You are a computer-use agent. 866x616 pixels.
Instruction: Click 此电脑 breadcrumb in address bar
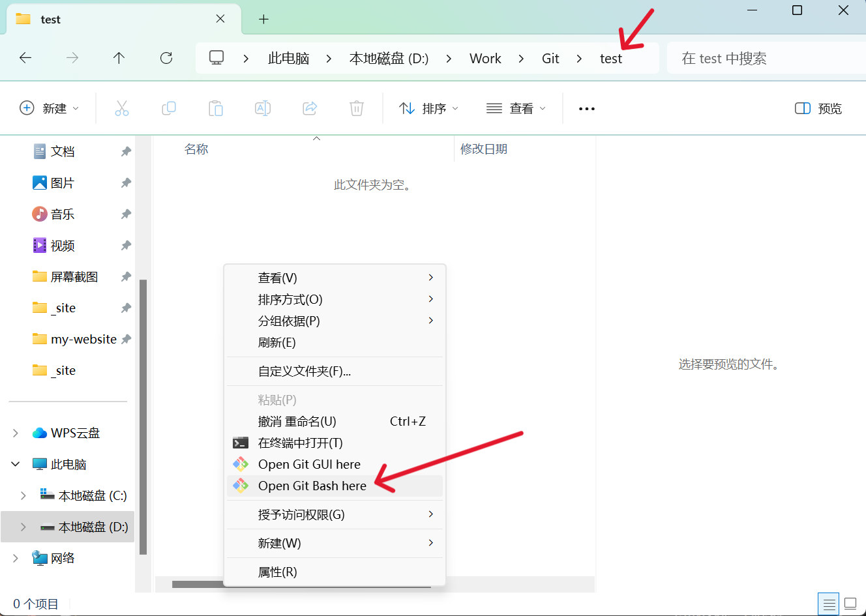coord(288,59)
